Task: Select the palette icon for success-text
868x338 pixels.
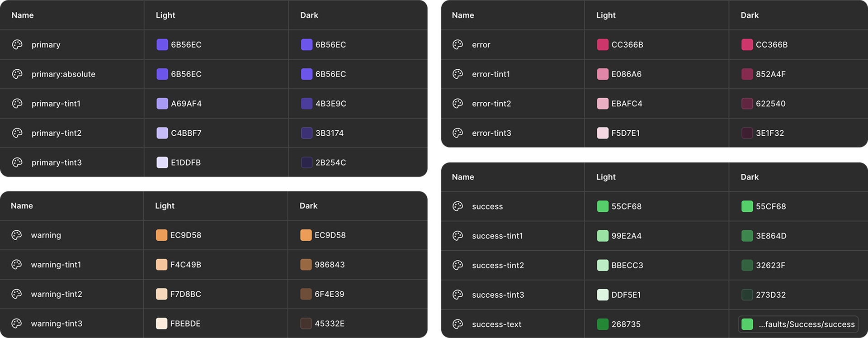Action: click(x=458, y=324)
